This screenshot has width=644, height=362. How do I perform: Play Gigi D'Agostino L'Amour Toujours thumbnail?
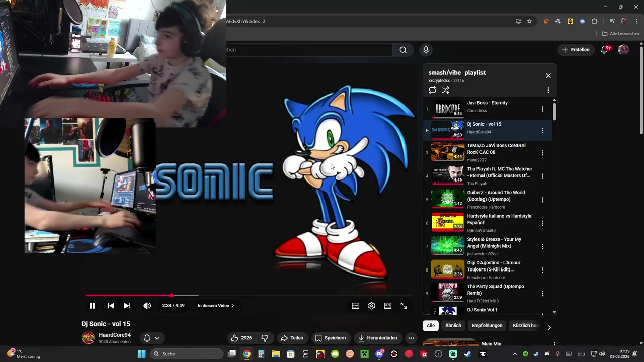point(448,269)
